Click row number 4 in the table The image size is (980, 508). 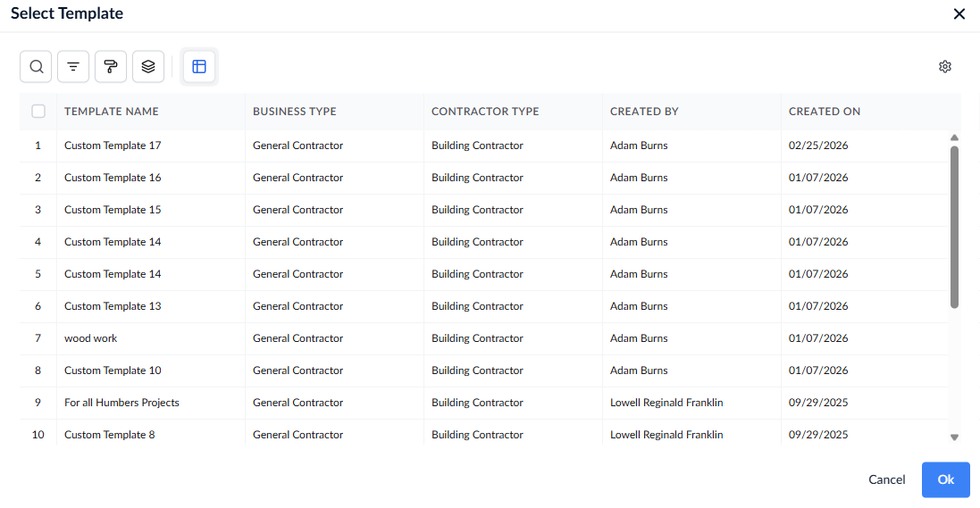[38, 242]
